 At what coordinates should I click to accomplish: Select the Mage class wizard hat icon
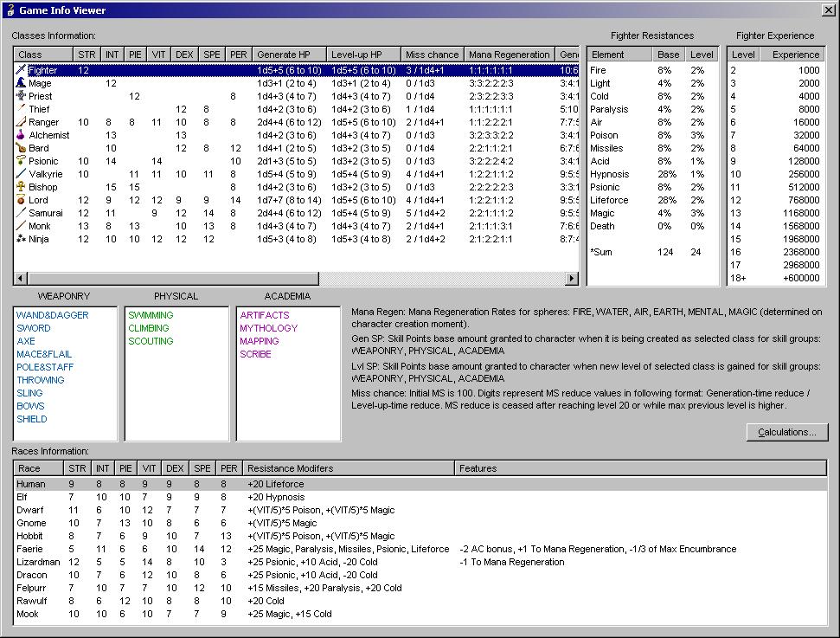pos(21,83)
